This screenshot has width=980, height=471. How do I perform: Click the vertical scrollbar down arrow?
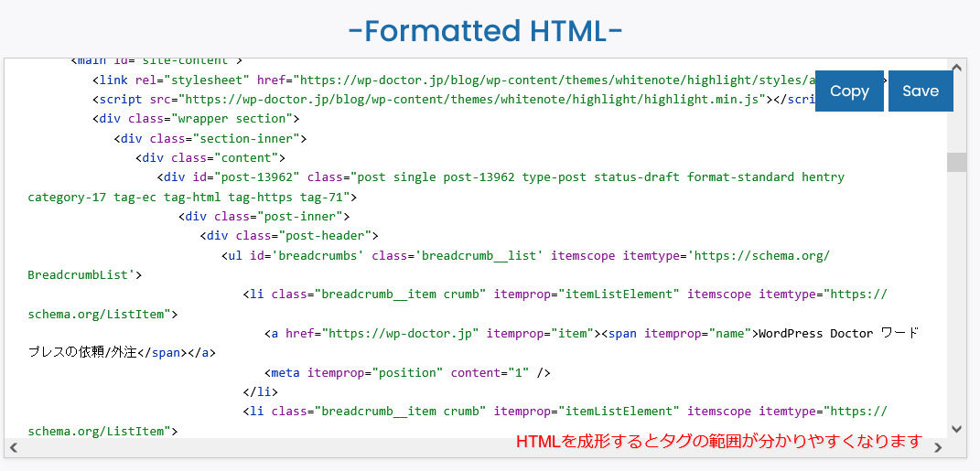[x=956, y=429]
